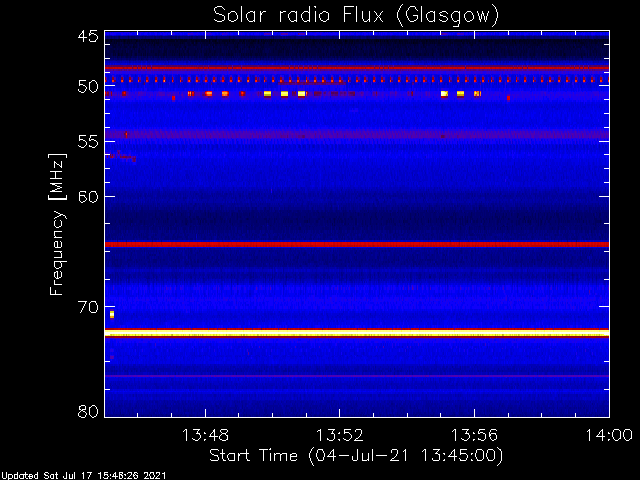Click the 14:00 time tick label
Viewport: 640px width, 480px height.
609,435
